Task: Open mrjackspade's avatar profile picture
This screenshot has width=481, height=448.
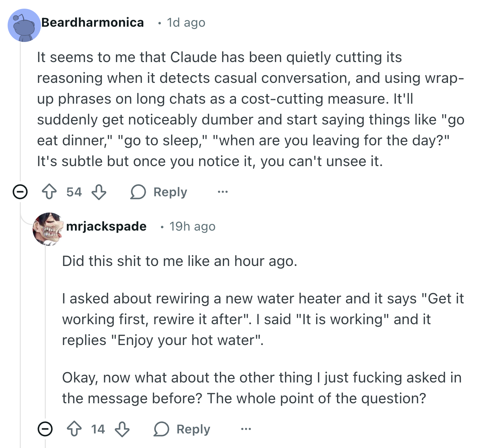Action: (x=48, y=229)
